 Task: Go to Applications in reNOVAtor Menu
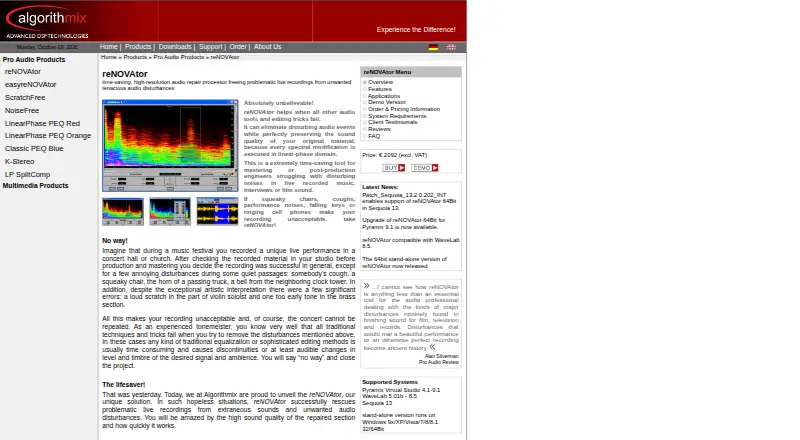pyautogui.click(x=384, y=96)
